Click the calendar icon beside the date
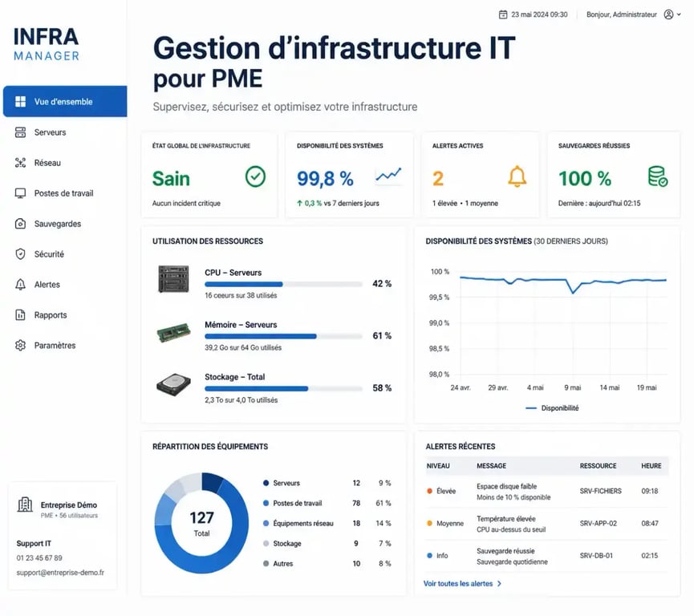694x616 pixels. click(x=503, y=14)
